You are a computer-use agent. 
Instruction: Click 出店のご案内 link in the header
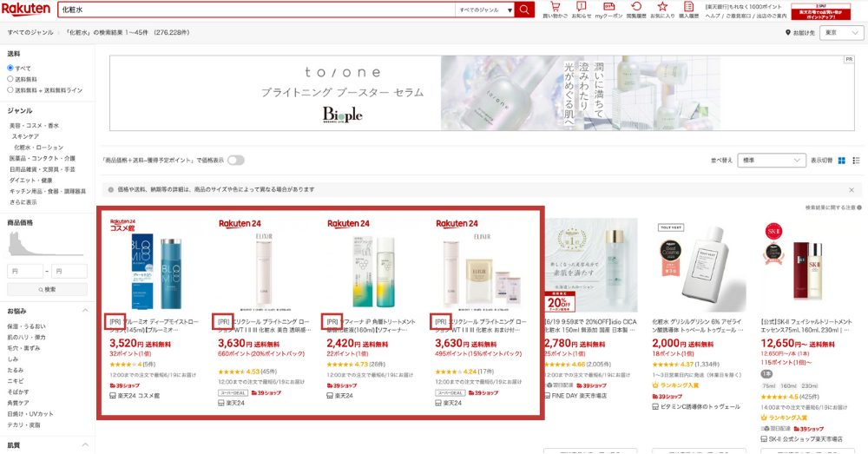point(773,16)
